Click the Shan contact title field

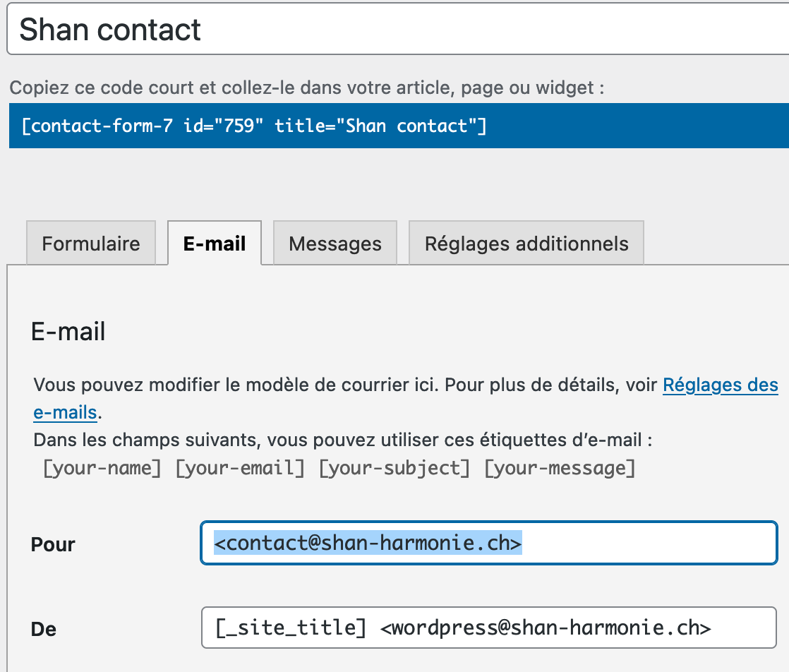tap(395, 30)
